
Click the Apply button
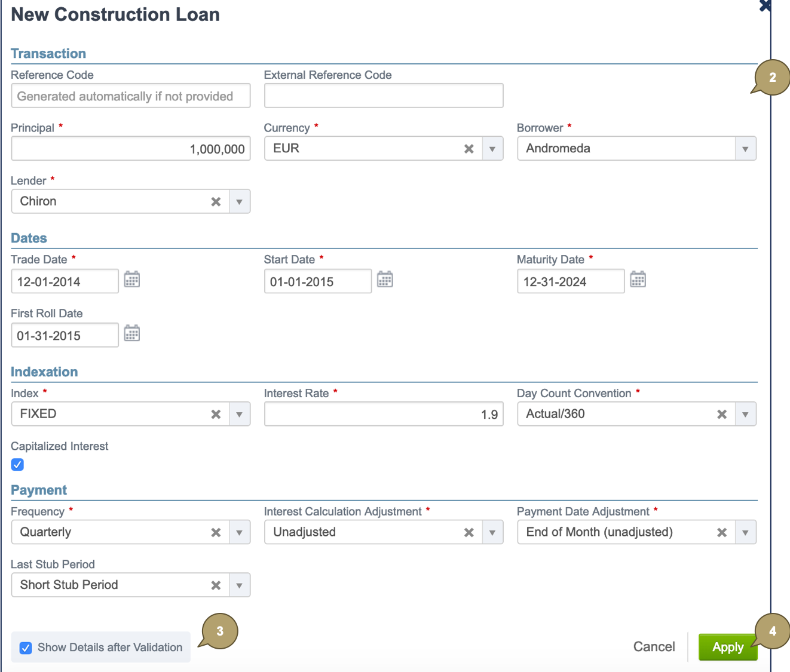728,646
